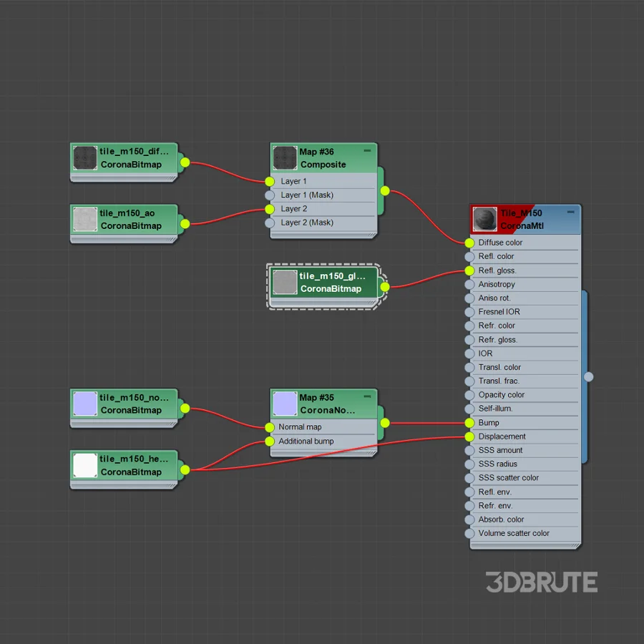Click the Normal map input socket

(x=270, y=427)
